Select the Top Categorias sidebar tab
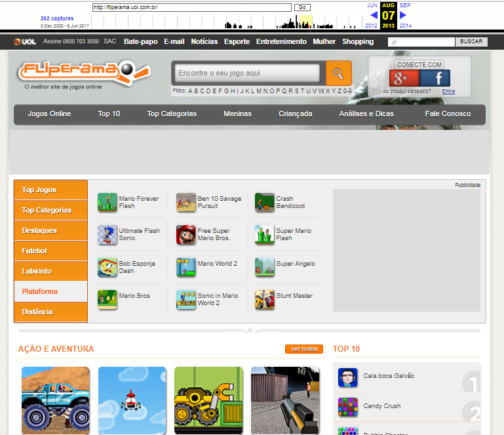The height and width of the screenshot is (435, 504). [x=50, y=210]
